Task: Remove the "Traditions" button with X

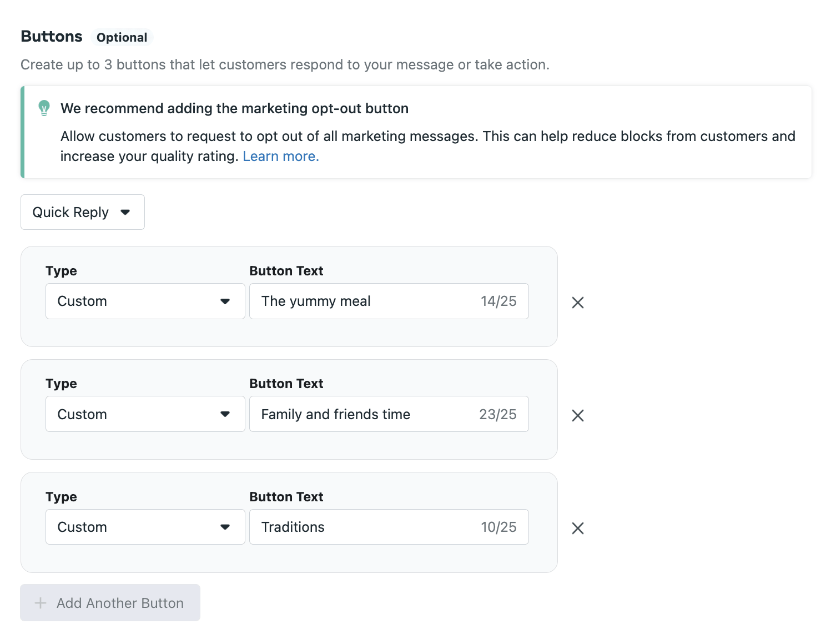Action: tap(577, 529)
